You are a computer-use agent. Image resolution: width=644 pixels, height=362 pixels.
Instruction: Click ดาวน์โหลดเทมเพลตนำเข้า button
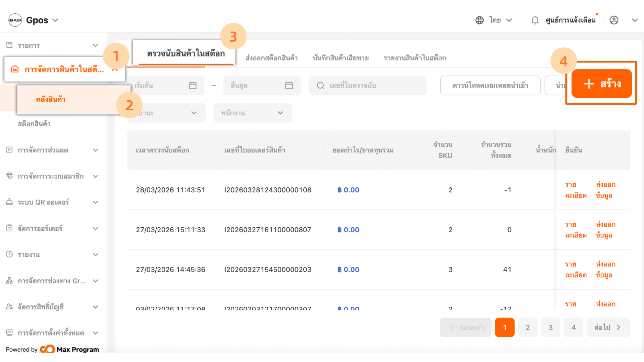click(x=490, y=85)
